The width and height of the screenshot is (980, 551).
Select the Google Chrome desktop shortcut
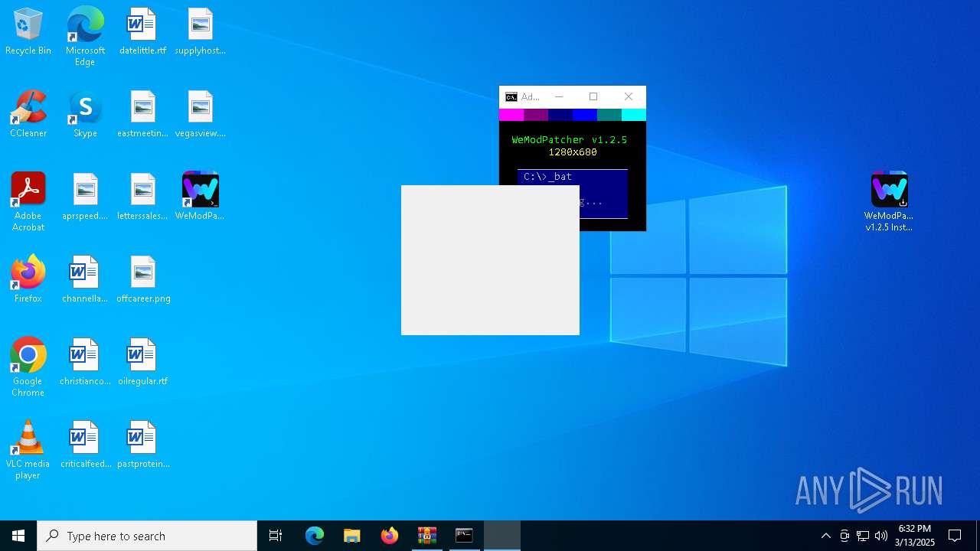click(x=28, y=367)
